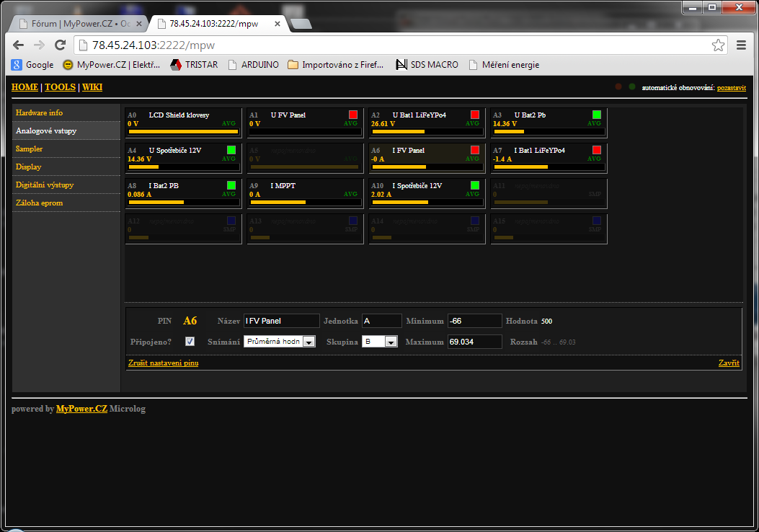Open the Snímání dropdown Průměrná hodn
This screenshot has width=759, height=532.
click(x=280, y=342)
